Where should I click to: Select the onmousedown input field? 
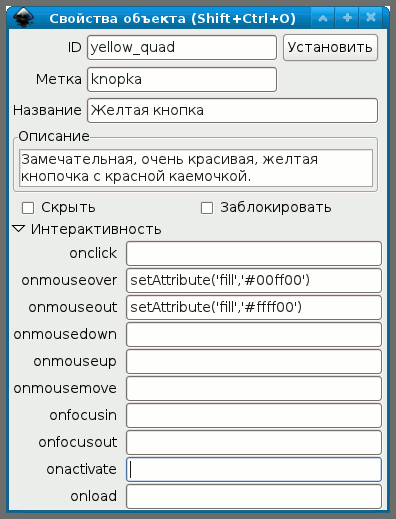[254, 334]
